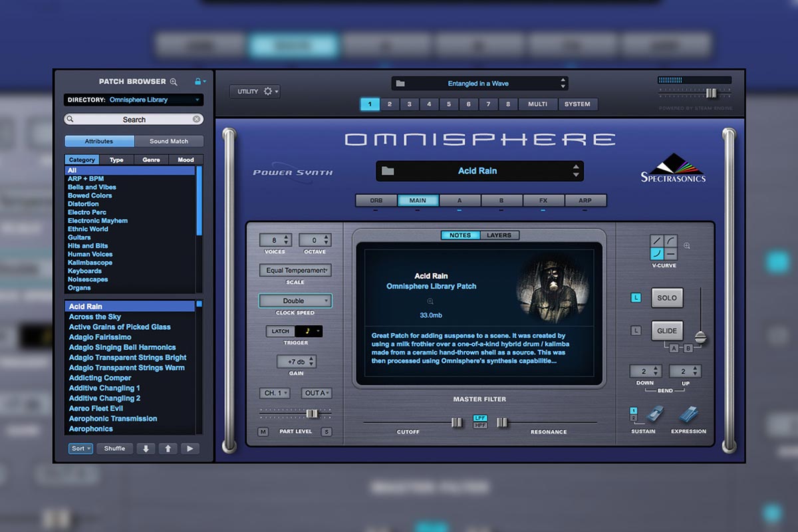This screenshot has width=798, height=532.
Task: Click the LATCH trigger button
Action: pyautogui.click(x=281, y=331)
